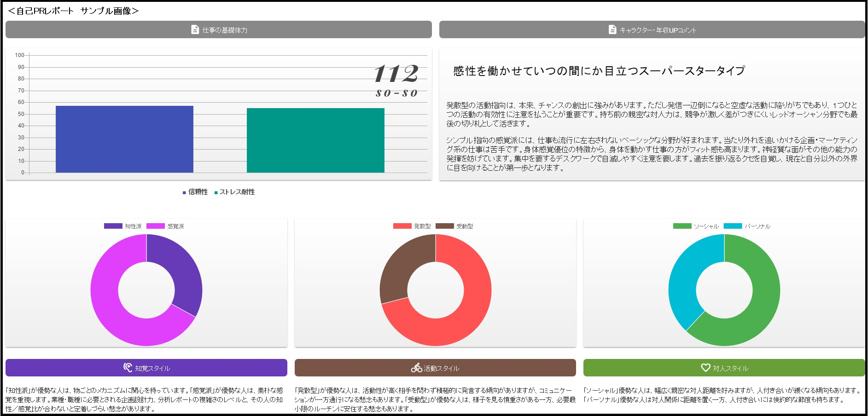
Task: Toggle 信頼性 legend entry on bar chart
Action: [x=195, y=192]
